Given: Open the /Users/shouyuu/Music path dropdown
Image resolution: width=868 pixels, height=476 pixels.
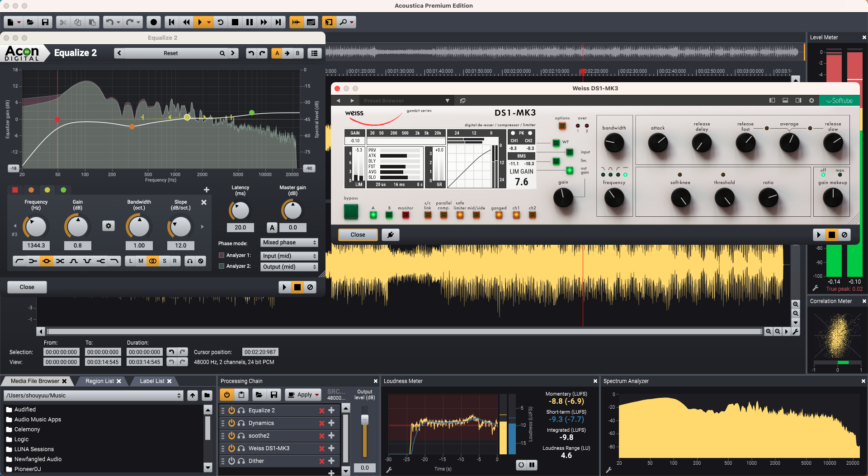Looking at the screenshot, I should coord(94,396).
